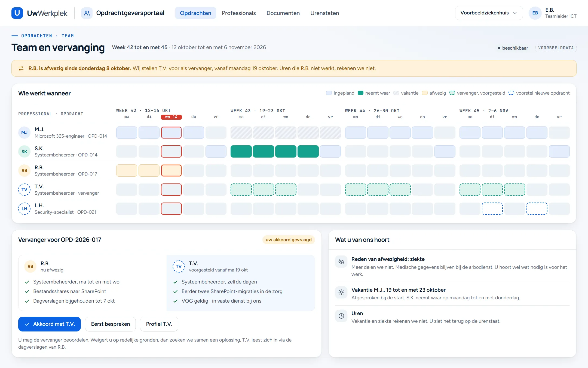Click the RB avatar in the vervanger card
The height and width of the screenshot is (368, 588).
(30, 266)
